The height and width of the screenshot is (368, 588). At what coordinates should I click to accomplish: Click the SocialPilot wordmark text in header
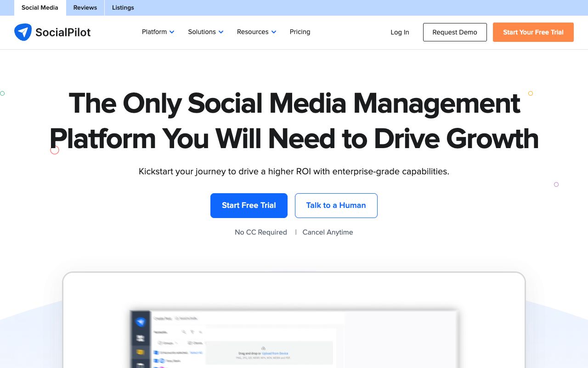click(63, 32)
